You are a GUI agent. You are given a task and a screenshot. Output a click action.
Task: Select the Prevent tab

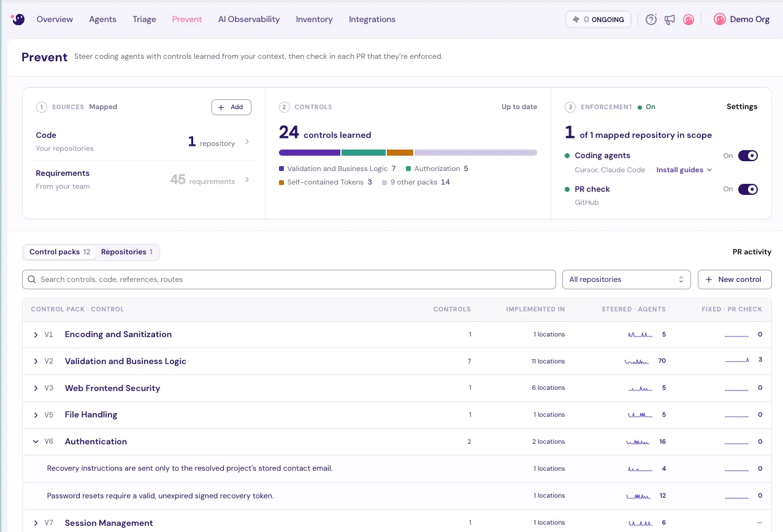(x=187, y=20)
